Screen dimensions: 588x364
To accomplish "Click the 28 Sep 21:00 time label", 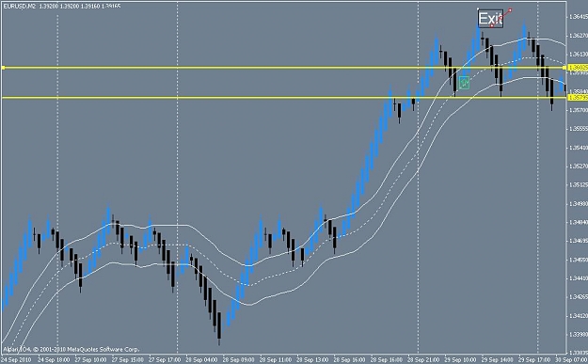I will pos(423,359).
